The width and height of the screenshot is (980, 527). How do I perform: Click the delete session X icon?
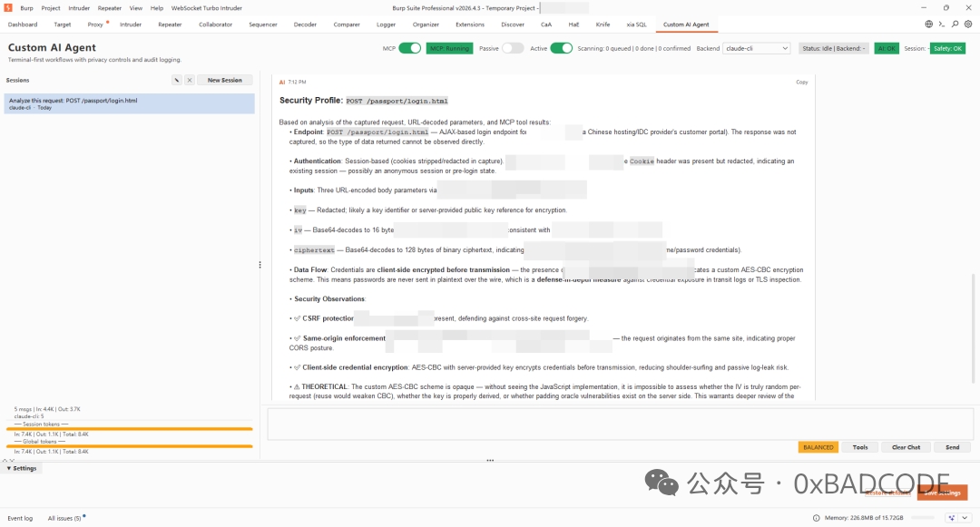pyautogui.click(x=190, y=80)
